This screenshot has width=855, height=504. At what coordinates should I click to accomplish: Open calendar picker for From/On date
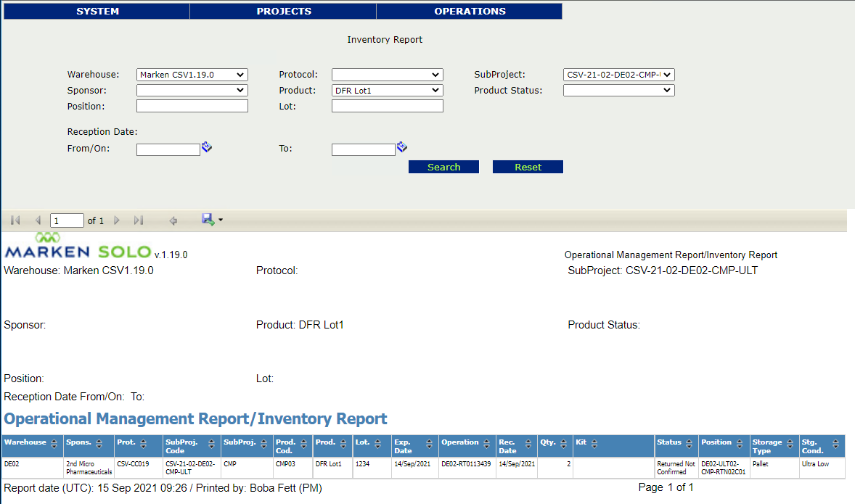(207, 147)
